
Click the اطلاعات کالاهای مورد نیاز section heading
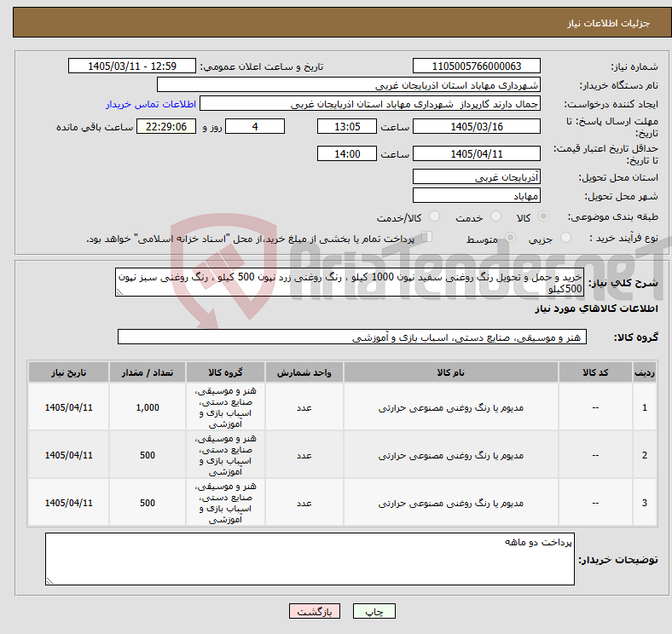pos(596,308)
